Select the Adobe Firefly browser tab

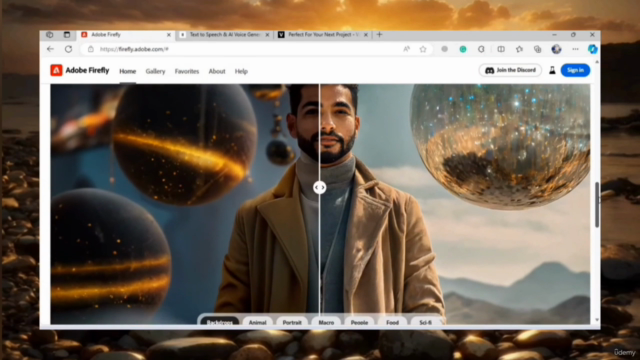(x=126, y=35)
